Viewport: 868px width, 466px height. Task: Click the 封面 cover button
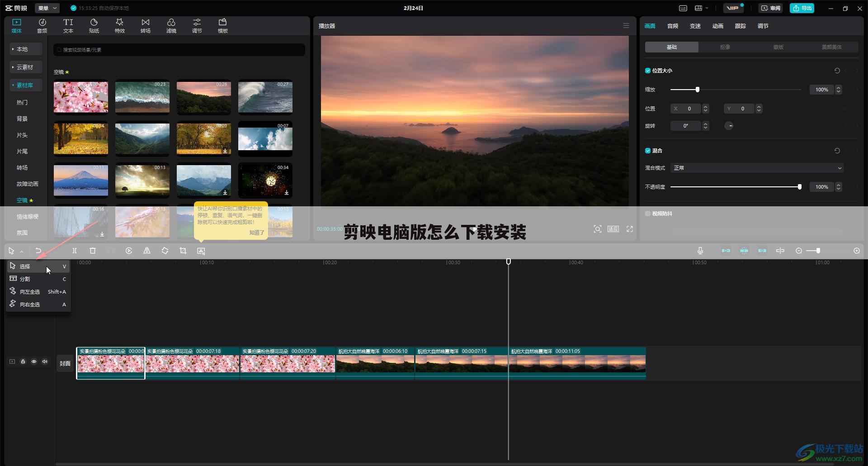pos(65,363)
